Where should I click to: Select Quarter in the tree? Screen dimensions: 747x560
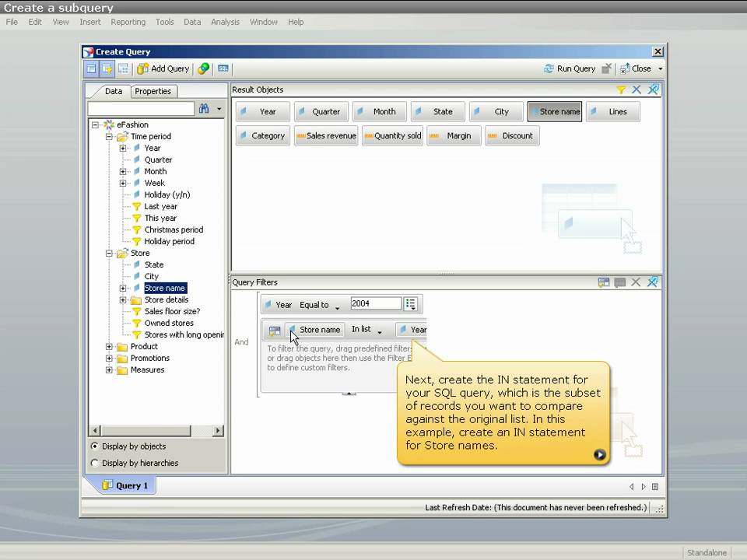(158, 159)
